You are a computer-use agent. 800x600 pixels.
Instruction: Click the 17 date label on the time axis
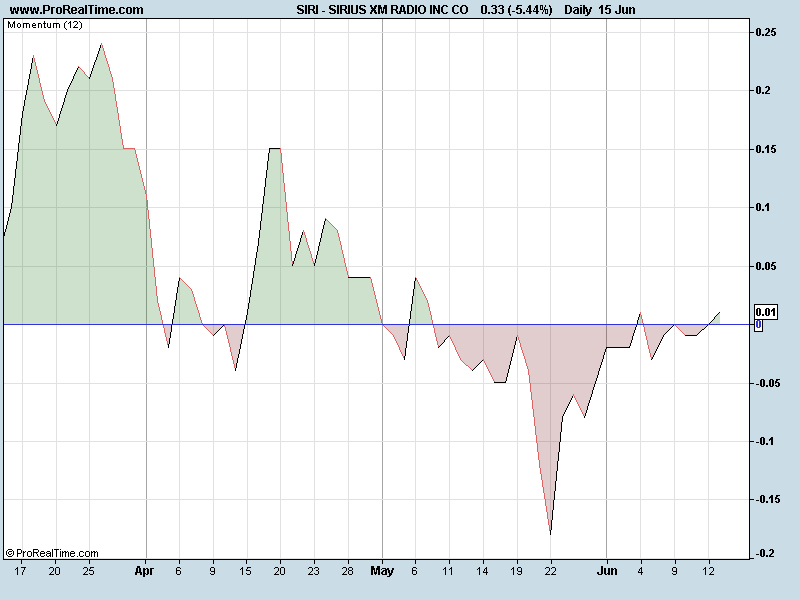[20, 571]
